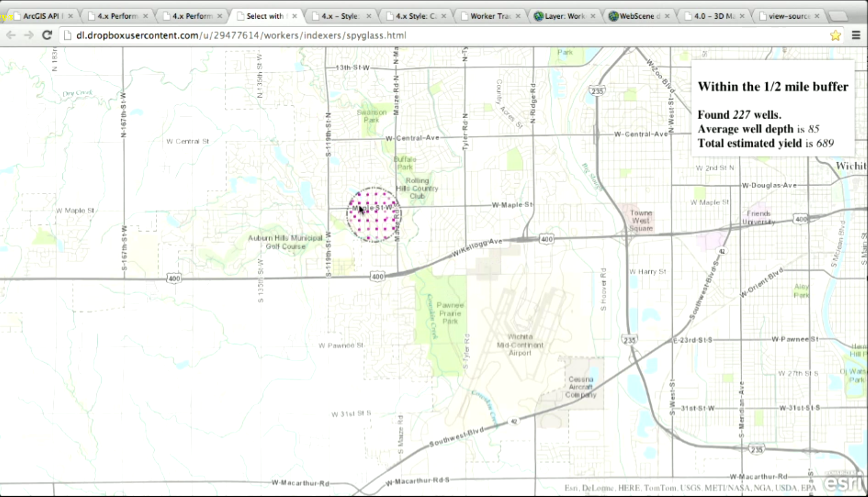Close the 'Select with' tab
The width and height of the screenshot is (868, 497).
pos(294,16)
